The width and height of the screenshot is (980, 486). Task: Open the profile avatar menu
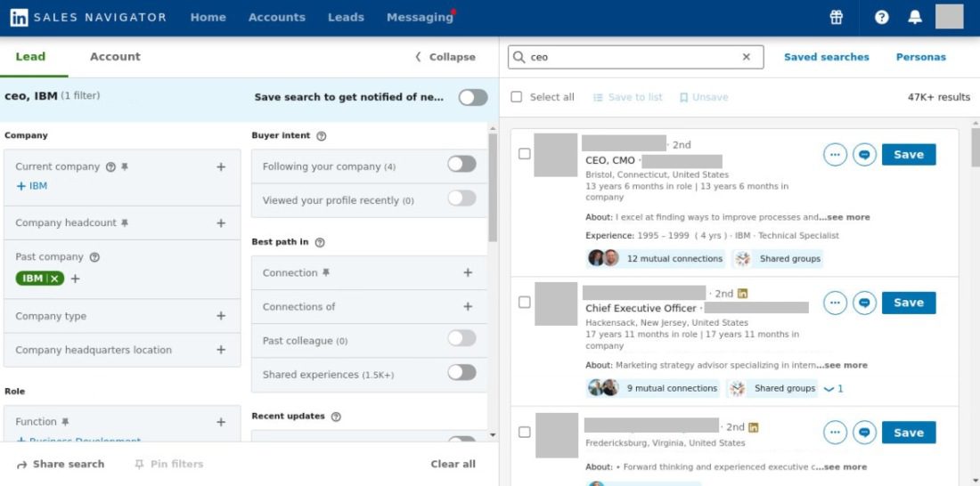950,16
